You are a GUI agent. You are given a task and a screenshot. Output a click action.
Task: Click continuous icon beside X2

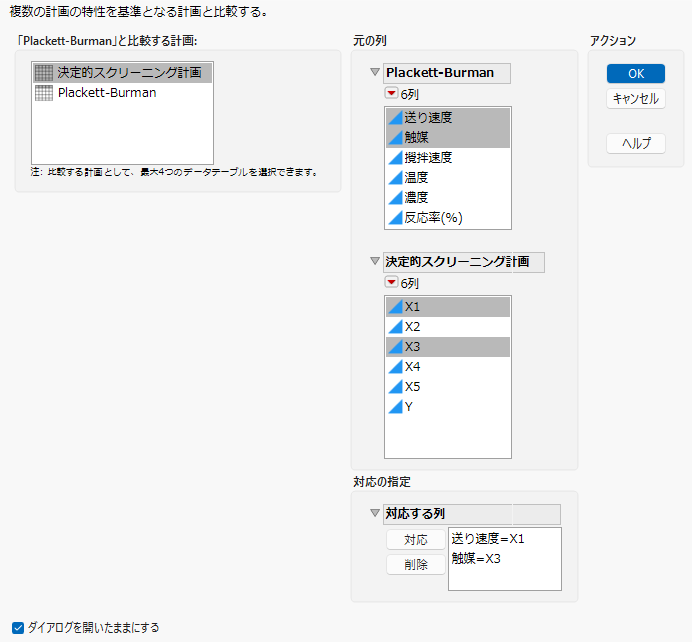pyautogui.click(x=395, y=327)
